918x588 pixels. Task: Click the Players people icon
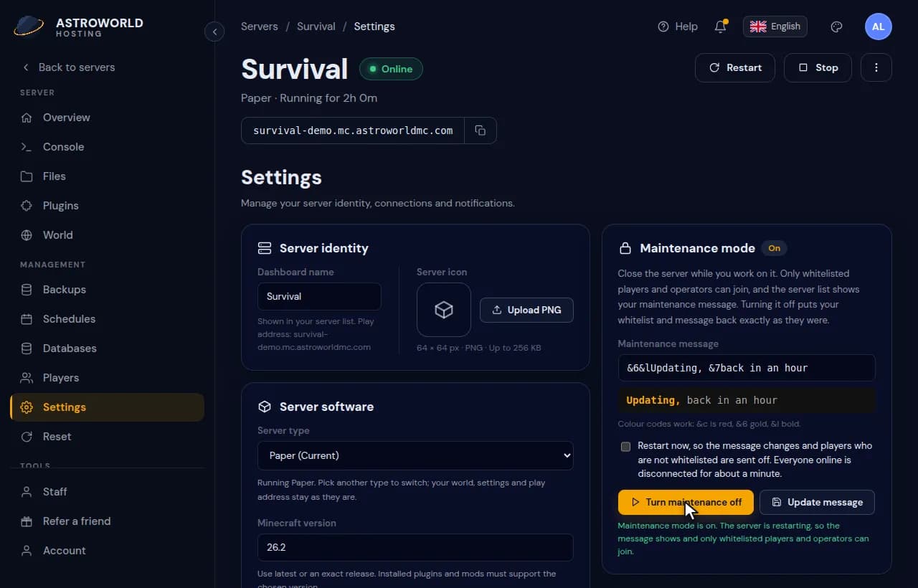(27, 378)
